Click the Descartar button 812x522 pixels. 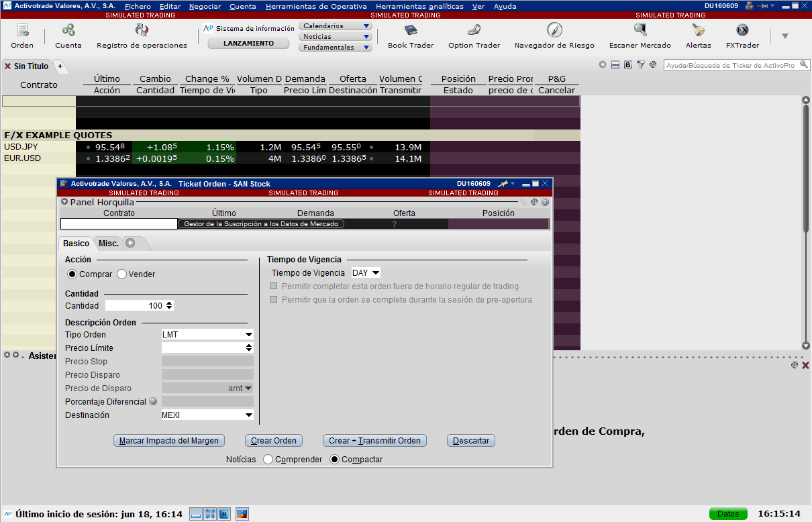[x=471, y=441]
